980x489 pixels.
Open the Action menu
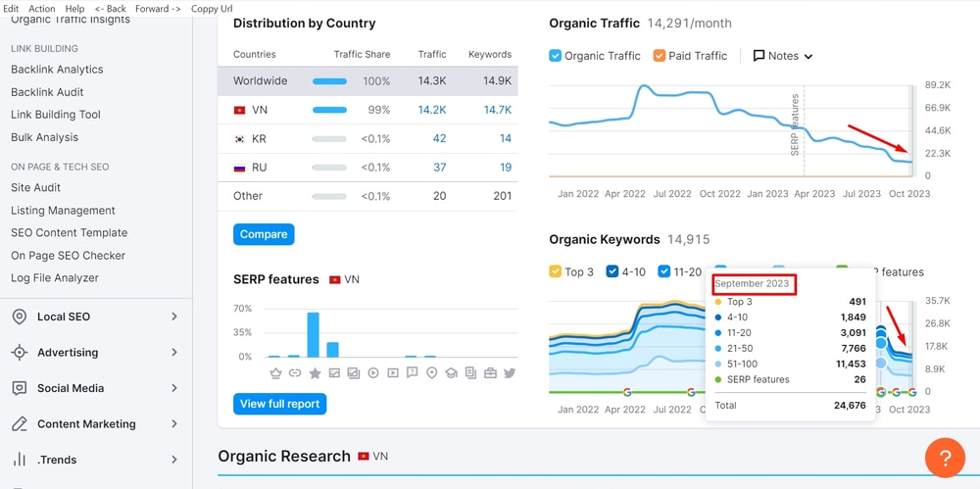42,9
